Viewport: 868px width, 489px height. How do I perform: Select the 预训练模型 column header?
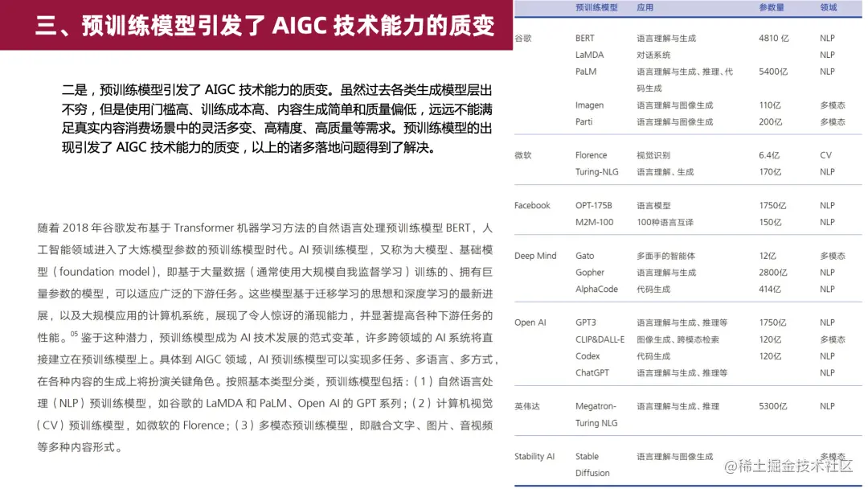tap(596, 8)
